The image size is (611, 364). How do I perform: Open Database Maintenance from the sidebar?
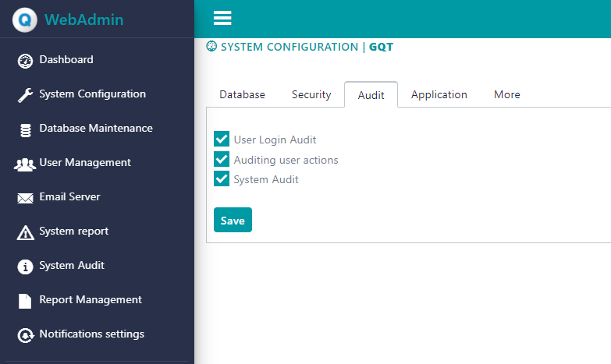click(x=96, y=129)
